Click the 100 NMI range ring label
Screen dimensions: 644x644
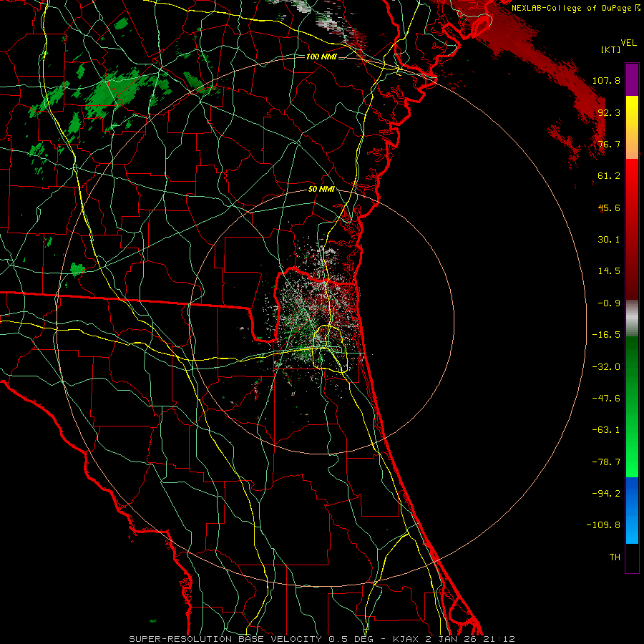click(321, 57)
